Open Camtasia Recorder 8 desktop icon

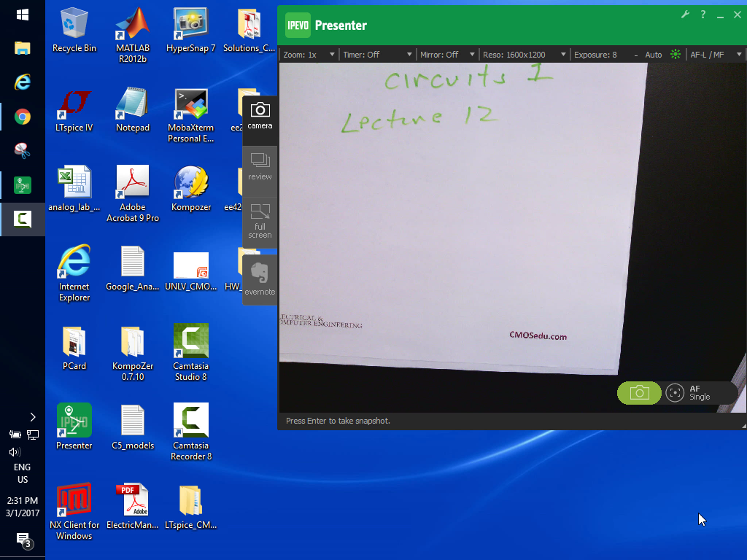[x=191, y=431]
